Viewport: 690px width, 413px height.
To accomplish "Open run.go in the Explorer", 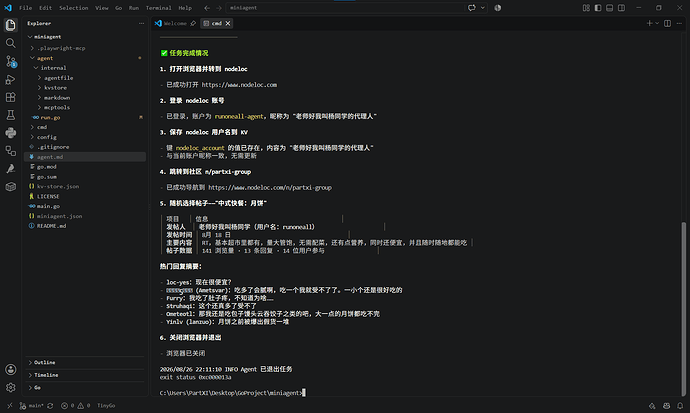I will pyautogui.click(x=50, y=117).
